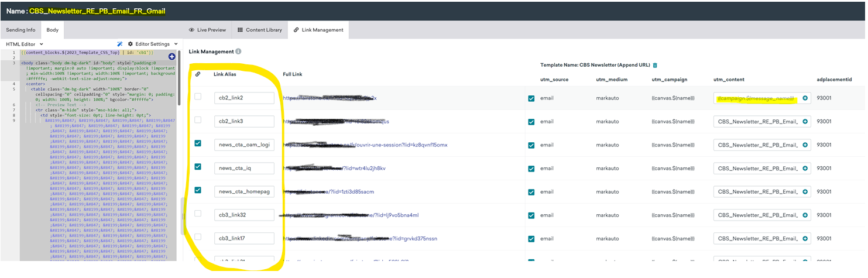The height and width of the screenshot is (278, 868).
Task: Select the Link Management tab
Action: 319,30
